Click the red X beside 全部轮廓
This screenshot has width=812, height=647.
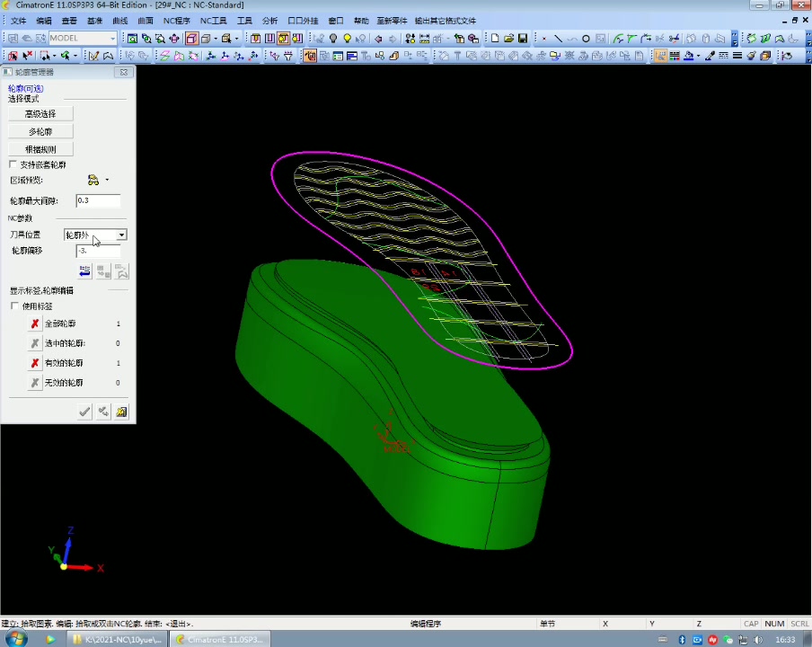[35, 323]
